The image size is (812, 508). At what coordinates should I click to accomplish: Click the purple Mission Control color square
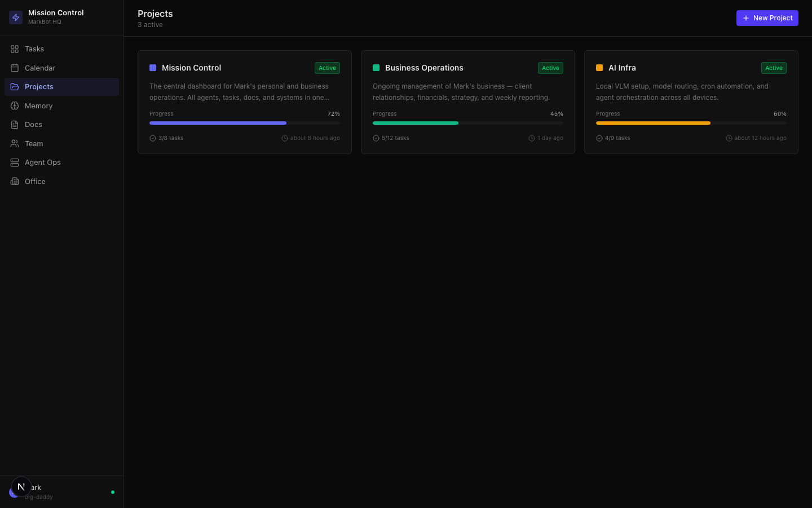point(153,68)
